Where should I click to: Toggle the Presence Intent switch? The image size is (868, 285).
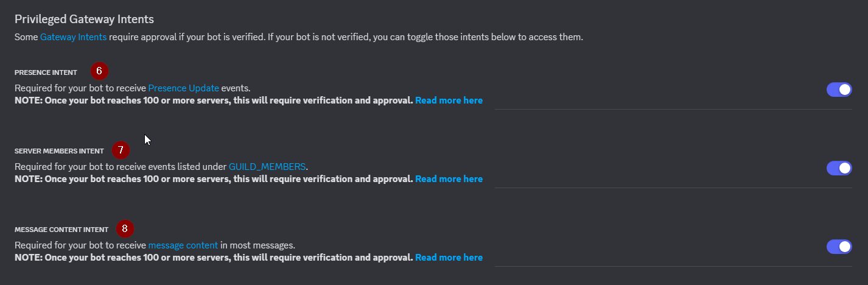tap(839, 90)
